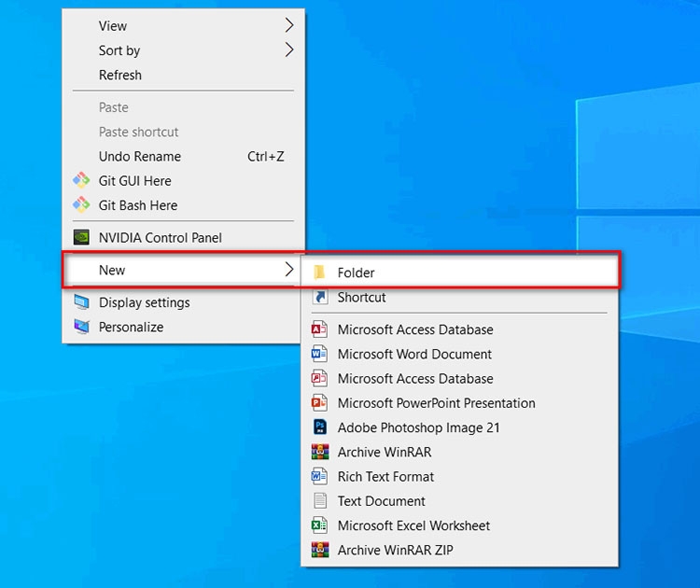Expand the New submenu arrow
Image resolution: width=700 pixels, height=588 pixels.
pyautogui.click(x=289, y=269)
